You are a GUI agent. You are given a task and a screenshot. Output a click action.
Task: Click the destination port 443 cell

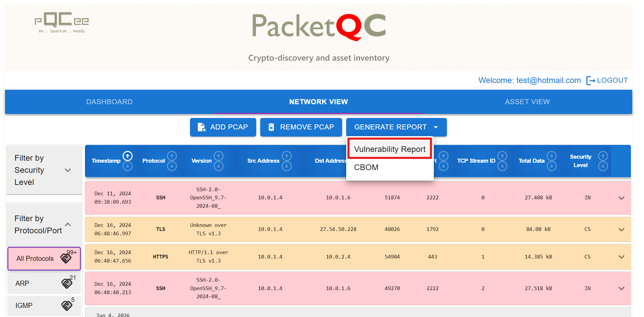click(432, 257)
